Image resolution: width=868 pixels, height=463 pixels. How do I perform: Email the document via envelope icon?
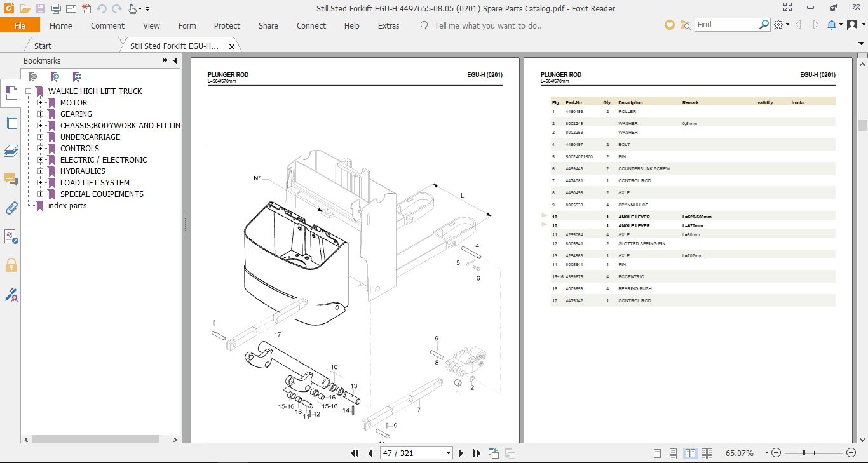click(71, 9)
